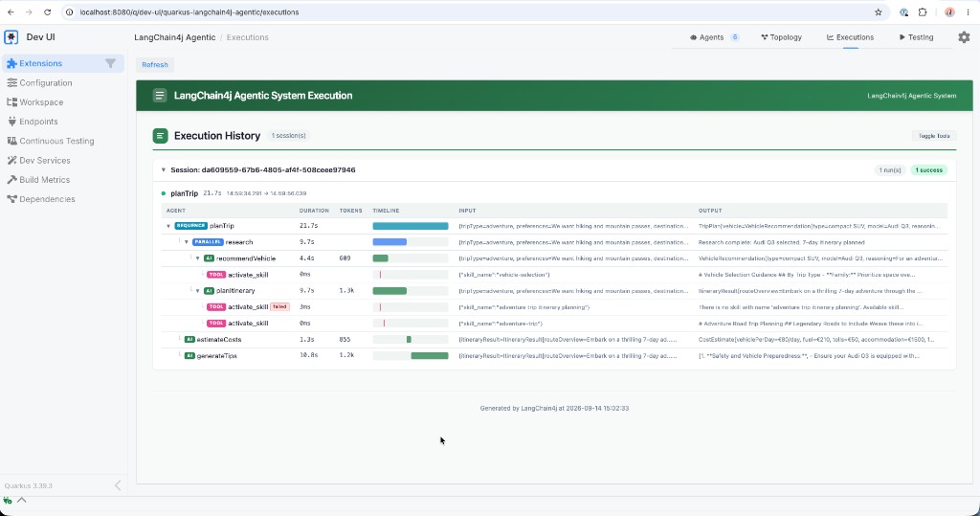This screenshot has width=980, height=516.
Task: Click the LangChain4j Agentic breadcrumb link
Action: click(175, 37)
